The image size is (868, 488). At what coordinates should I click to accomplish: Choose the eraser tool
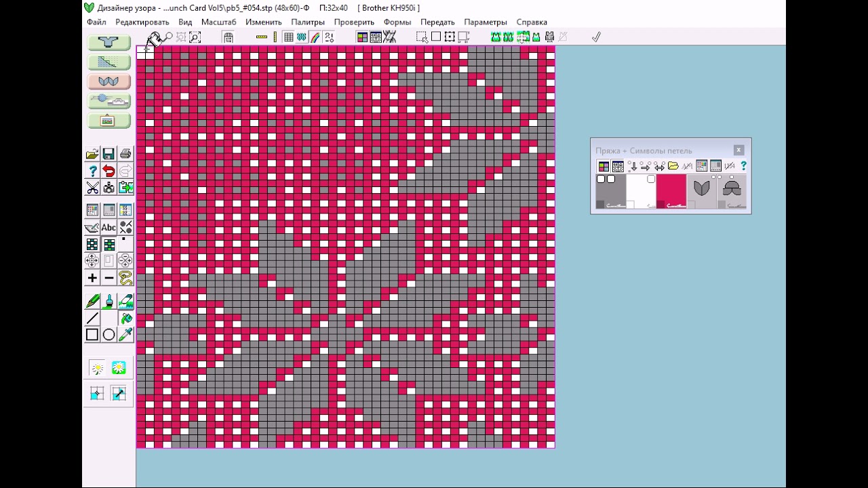point(125,301)
